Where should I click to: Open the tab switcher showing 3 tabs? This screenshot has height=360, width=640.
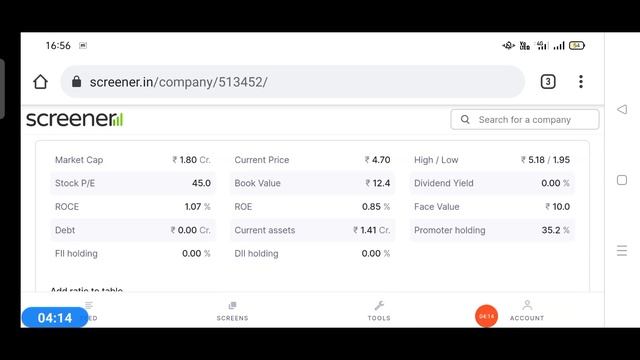tap(548, 82)
